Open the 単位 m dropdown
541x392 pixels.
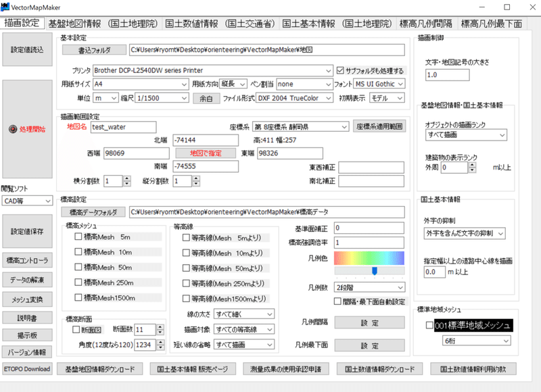coord(106,98)
